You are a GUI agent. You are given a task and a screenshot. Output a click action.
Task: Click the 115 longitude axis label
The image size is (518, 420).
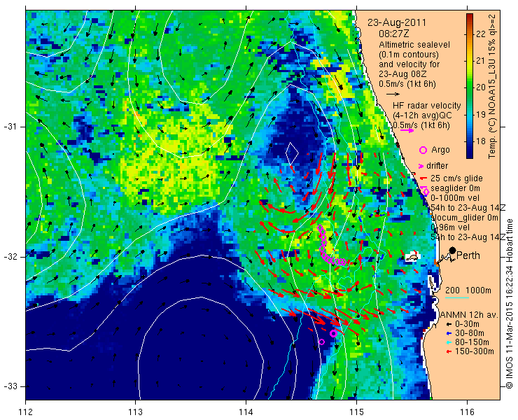click(356, 412)
